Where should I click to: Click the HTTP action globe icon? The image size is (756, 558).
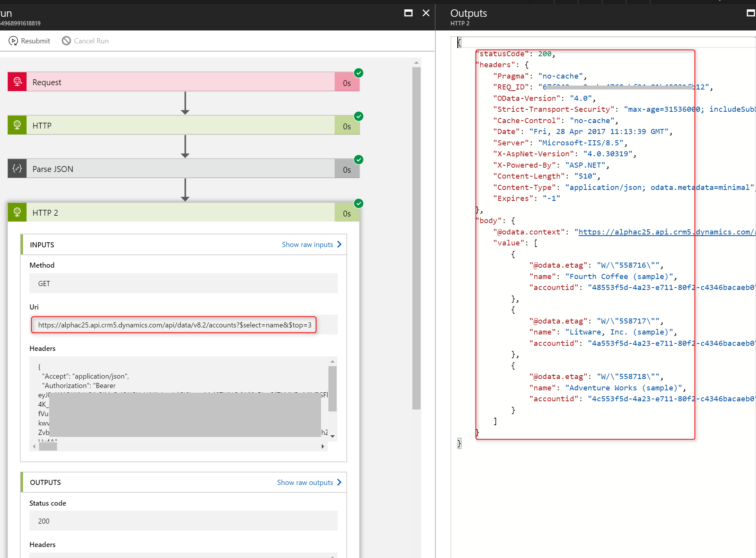pos(17,125)
